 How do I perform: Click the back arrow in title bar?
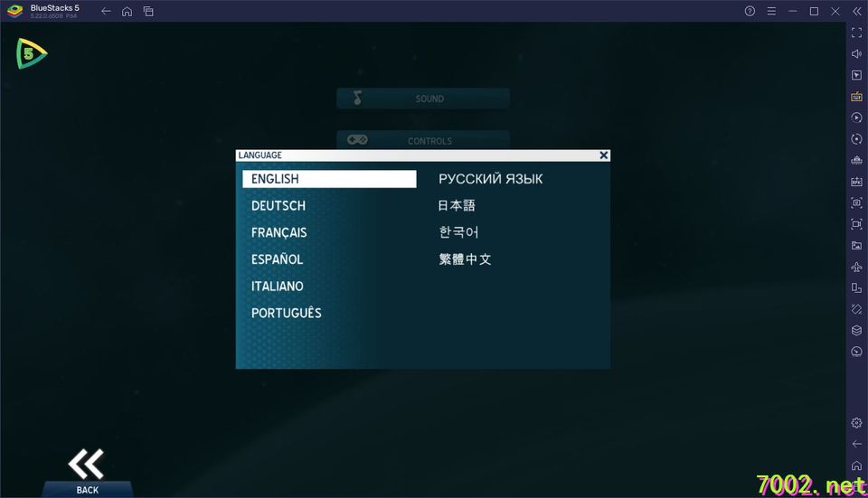(x=107, y=11)
